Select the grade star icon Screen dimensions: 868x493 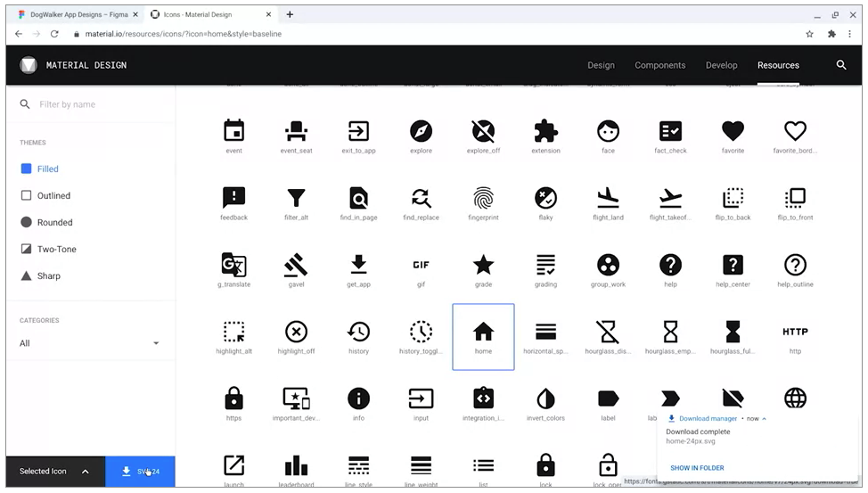pos(483,265)
